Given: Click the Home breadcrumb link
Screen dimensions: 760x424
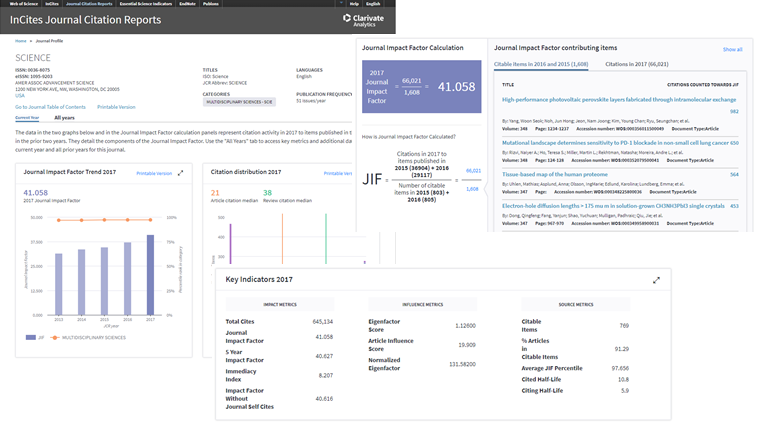Looking at the screenshot, I should (20, 41).
